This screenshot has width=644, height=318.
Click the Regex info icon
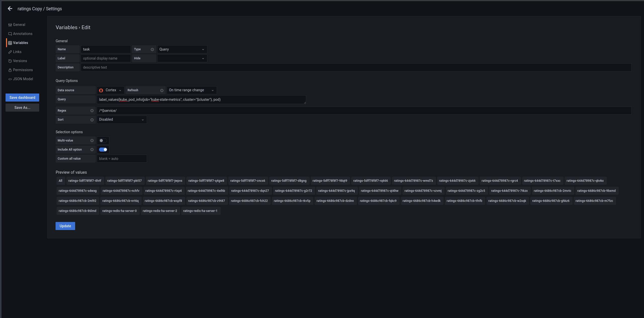[x=92, y=111]
